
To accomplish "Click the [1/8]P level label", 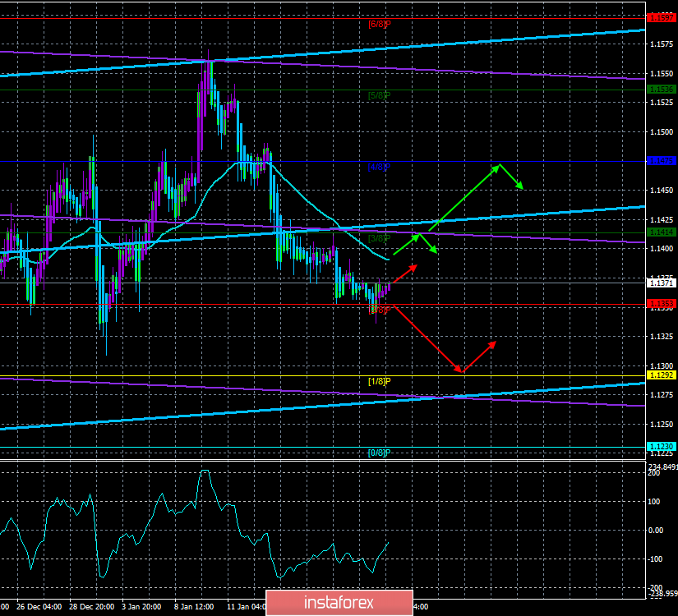I will (x=379, y=382).
